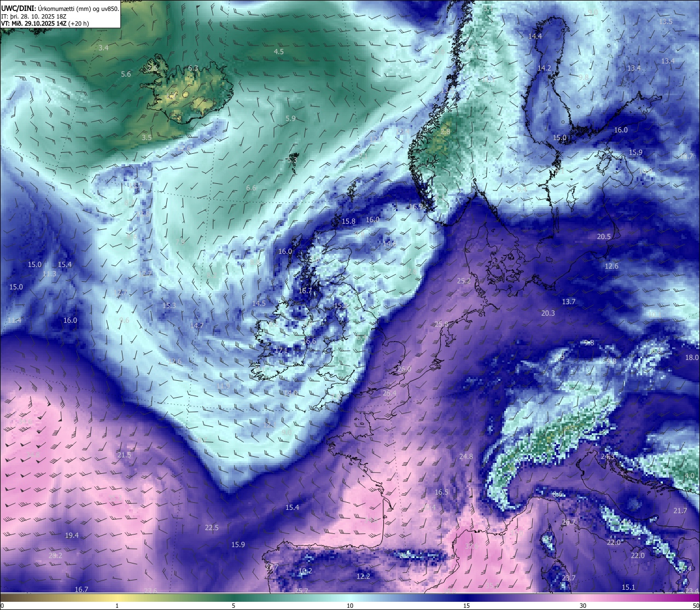700x610 pixels.
Task: Click the 50 tick on color scale
Action: [x=696, y=606]
